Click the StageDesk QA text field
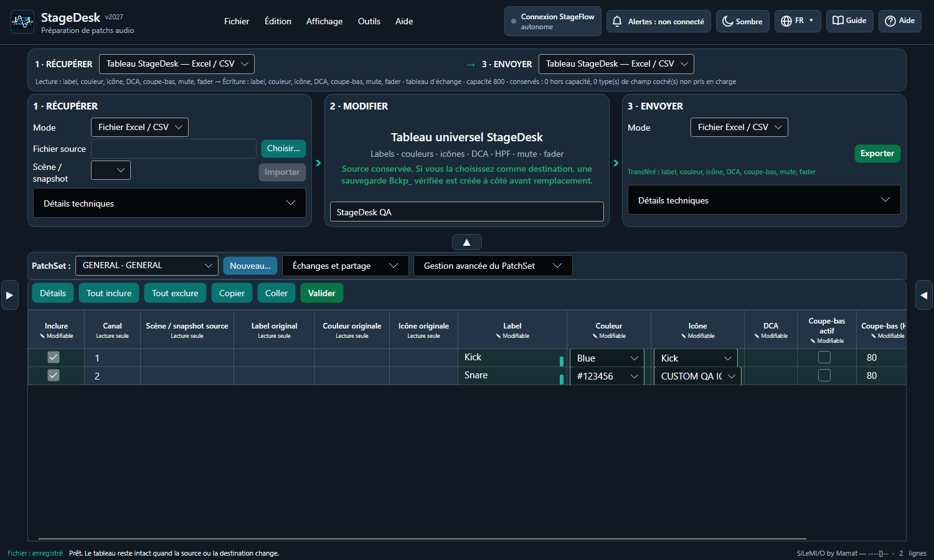This screenshot has height=560, width=934. pos(467,212)
